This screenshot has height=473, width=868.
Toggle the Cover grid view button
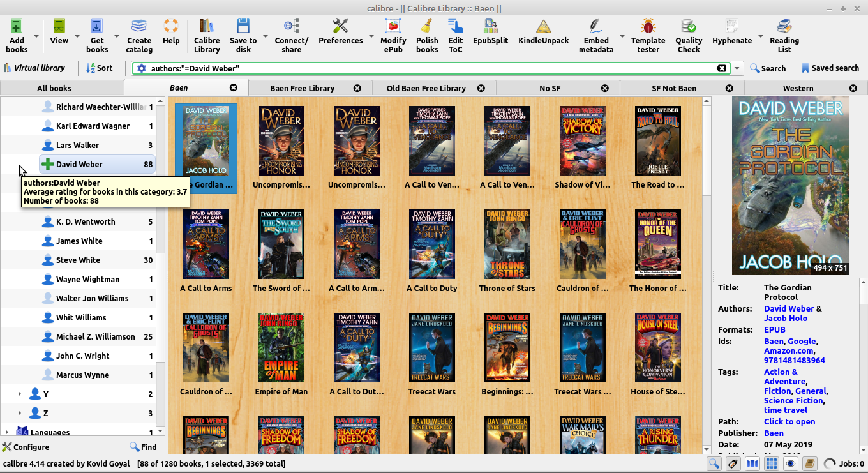[x=771, y=463]
